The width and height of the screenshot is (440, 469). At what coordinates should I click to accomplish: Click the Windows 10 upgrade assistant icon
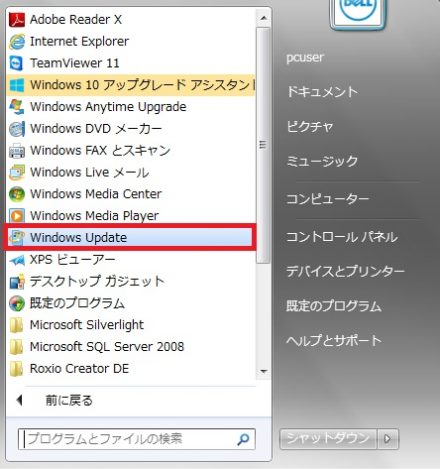click(x=17, y=85)
